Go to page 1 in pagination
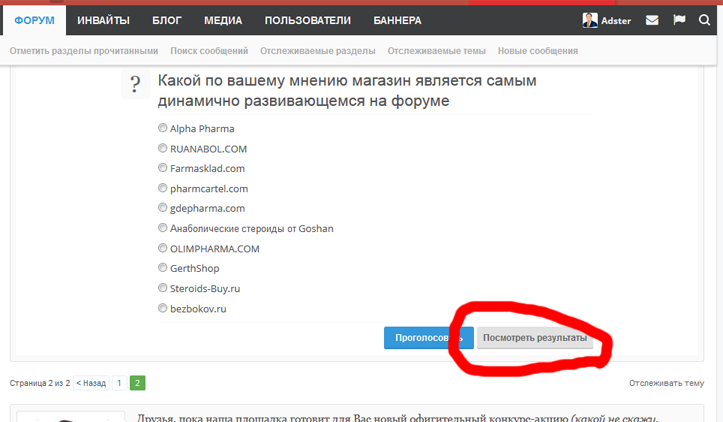 pos(119,383)
